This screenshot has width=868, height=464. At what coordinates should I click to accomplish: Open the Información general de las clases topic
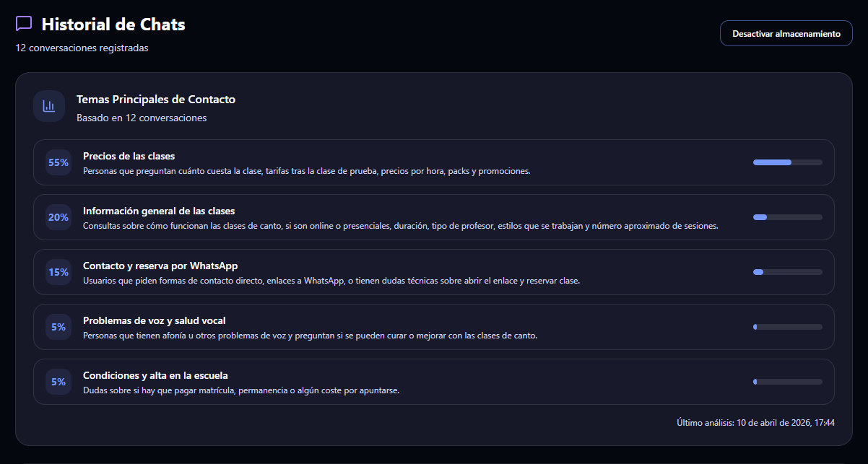point(433,217)
